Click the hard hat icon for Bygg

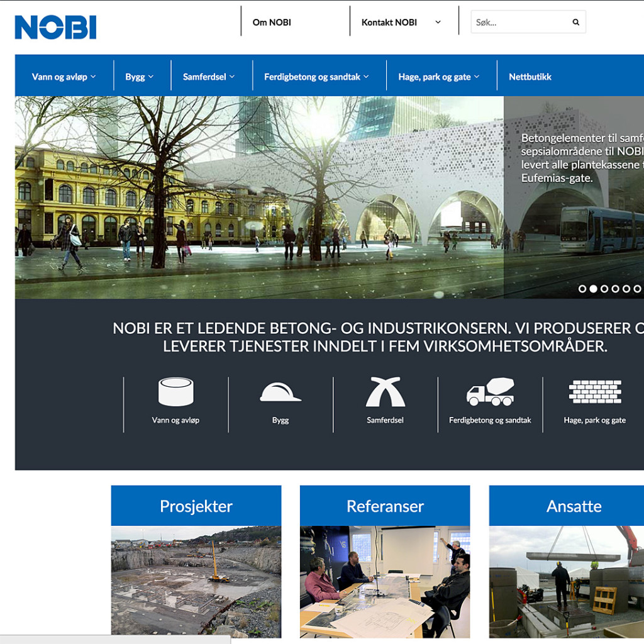click(280, 392)
